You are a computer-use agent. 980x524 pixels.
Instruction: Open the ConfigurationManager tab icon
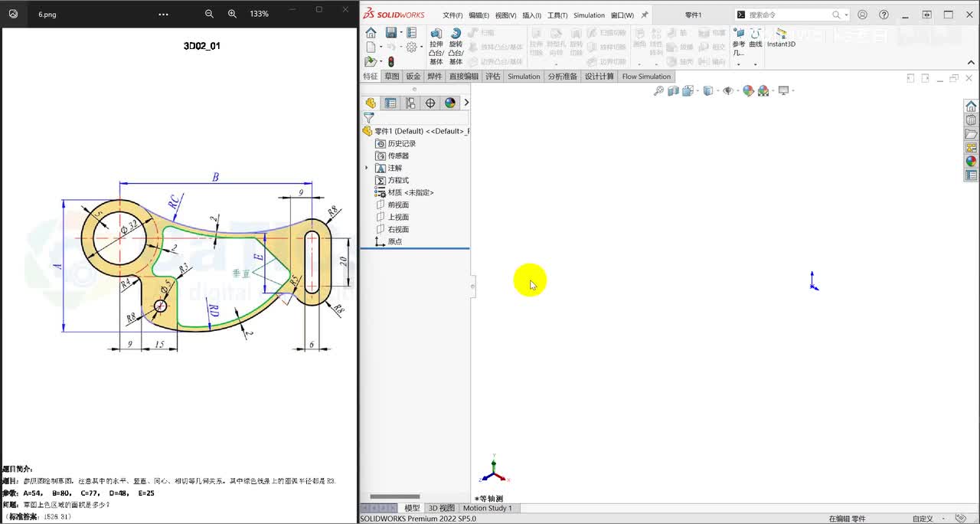click(x=410, y=103)
